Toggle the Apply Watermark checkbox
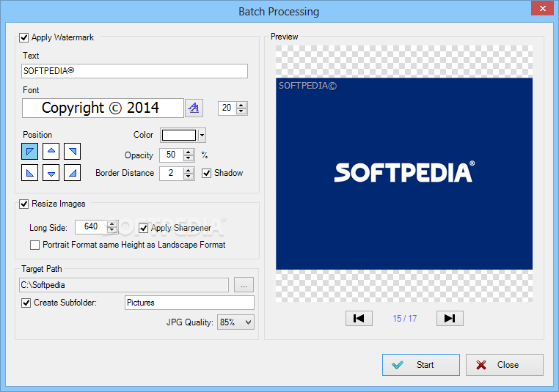The image size is (559, 392). pyautogui.click(x=24, y=37)
